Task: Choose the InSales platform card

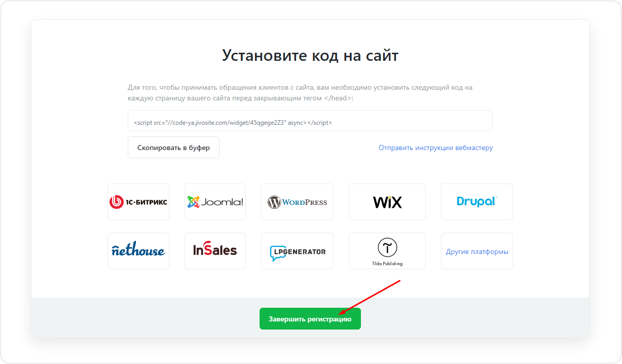Action: coord(215,251)
